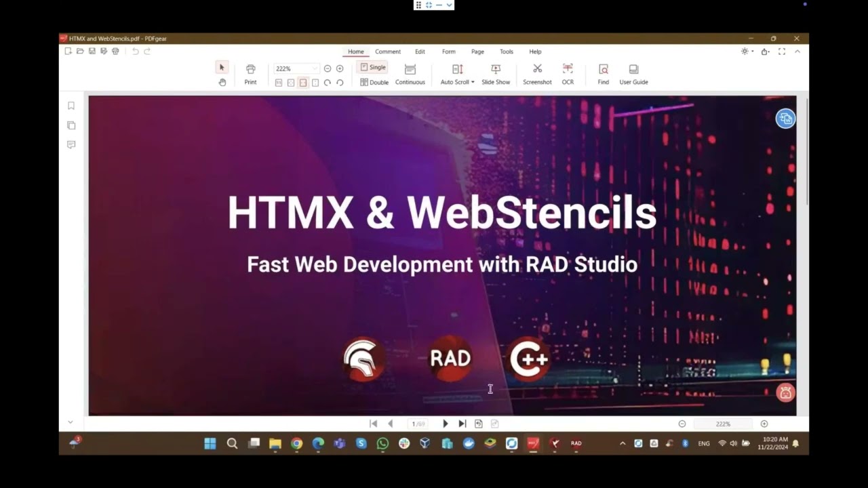Switch to the Edit tab
Screen dimensions: 868x488
tap(420, 52)
